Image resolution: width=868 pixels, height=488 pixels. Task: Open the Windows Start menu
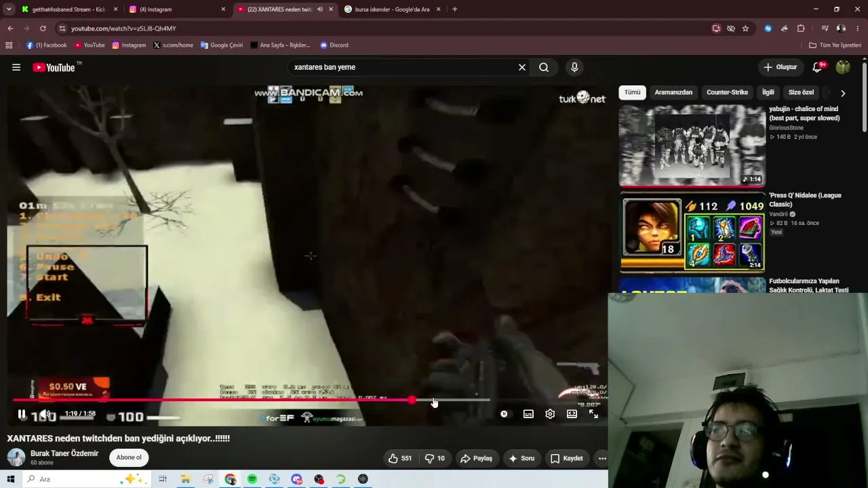point(11,479)
